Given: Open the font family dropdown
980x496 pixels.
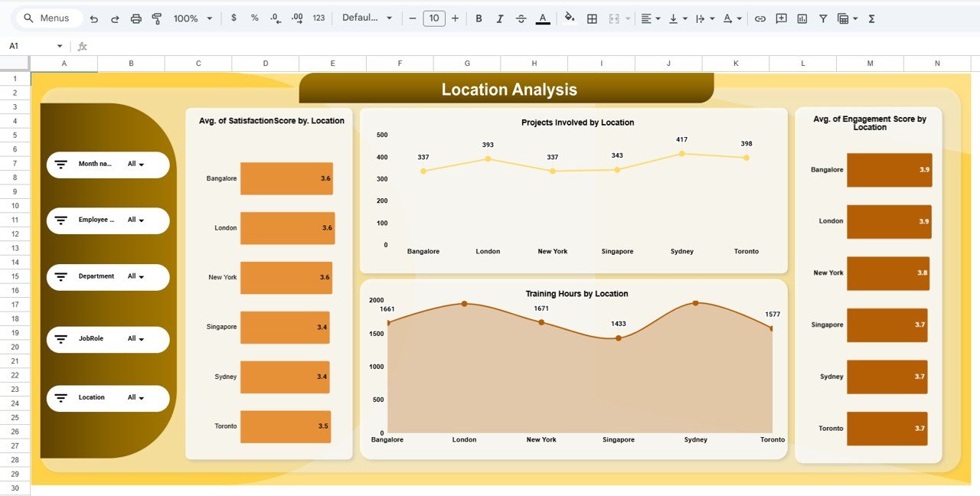Looking at the screenshot, I should 367,18.
